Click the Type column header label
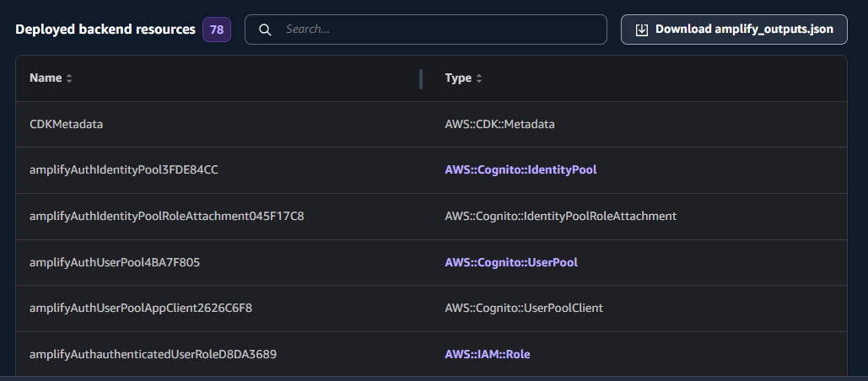This screenshot has height=381, width=868. tap(458, 78)
